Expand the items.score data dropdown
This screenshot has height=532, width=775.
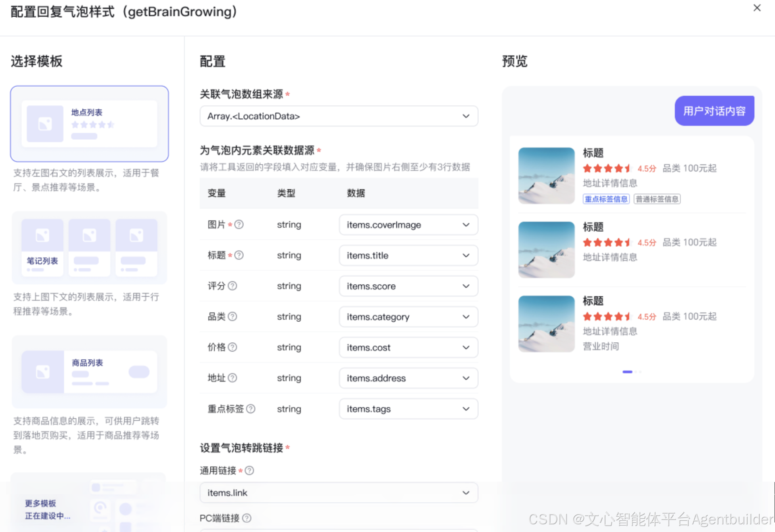(408, 286)
